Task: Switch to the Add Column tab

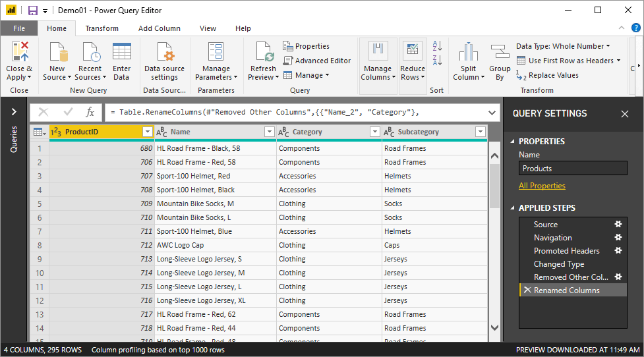Action: click(x=160, y=28)
